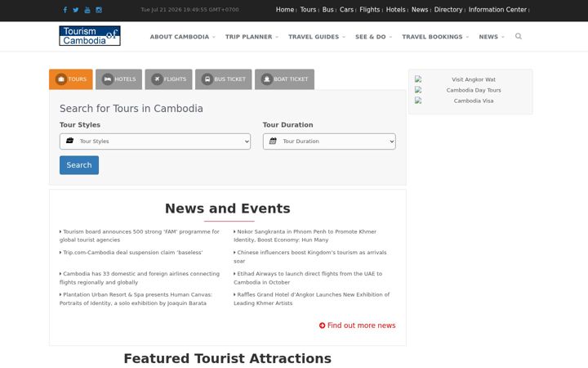This screenshot has height=368, width=588.
Task: Open the Raffles Grand Hotel d'Angkor article
Action: point(312,299)
